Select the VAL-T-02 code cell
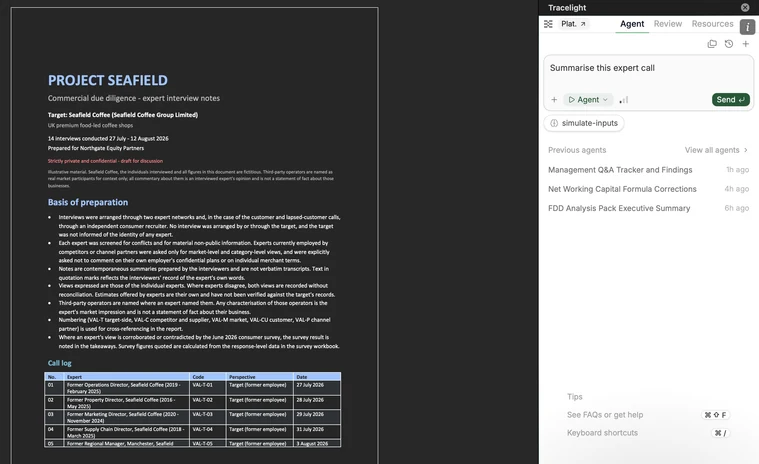The height and width of the screenshot is (464, 759). [x=208, y=403]
